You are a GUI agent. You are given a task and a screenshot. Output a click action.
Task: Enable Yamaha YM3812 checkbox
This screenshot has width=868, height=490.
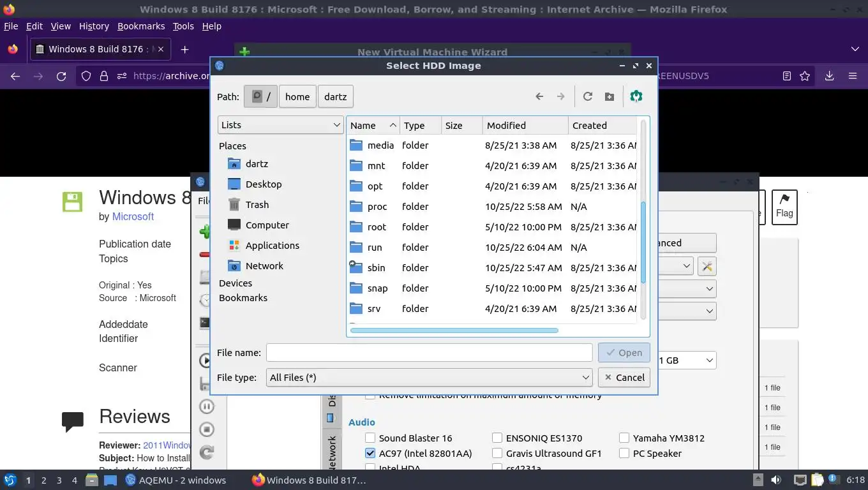tap(624, 438)
